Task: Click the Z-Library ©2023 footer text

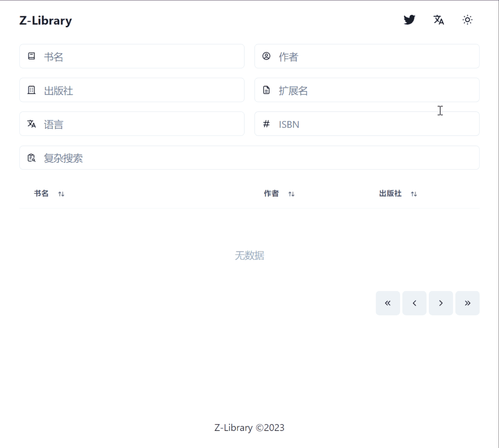Action: click(x=249, y=428)
